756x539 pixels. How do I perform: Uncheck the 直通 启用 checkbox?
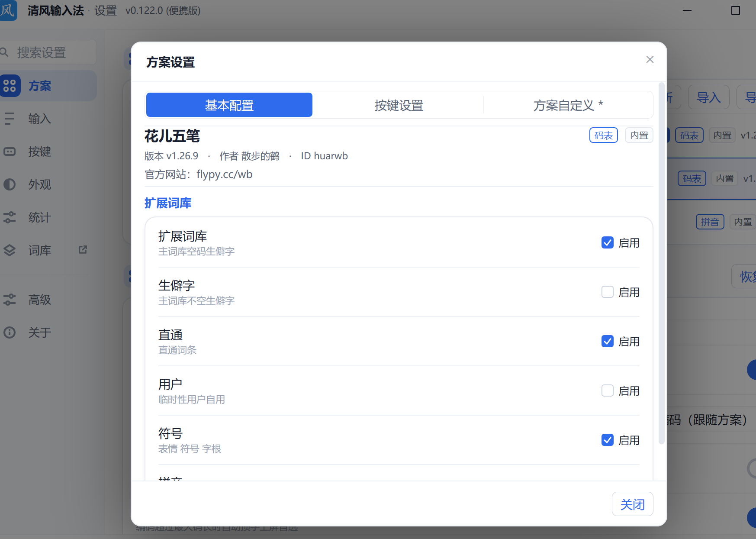(608, 341)
